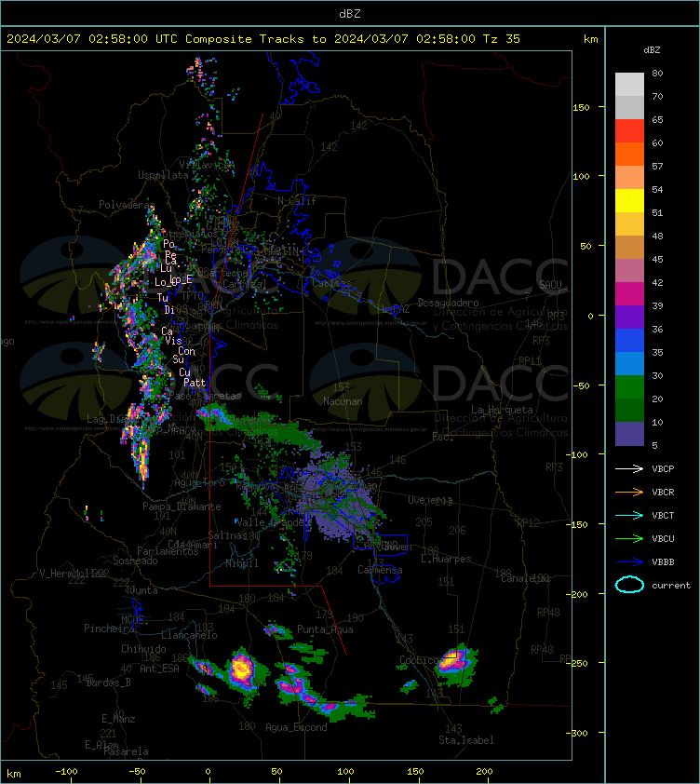
Task: Click the green VBCU arrow symbol
Action: pos(629,538)
